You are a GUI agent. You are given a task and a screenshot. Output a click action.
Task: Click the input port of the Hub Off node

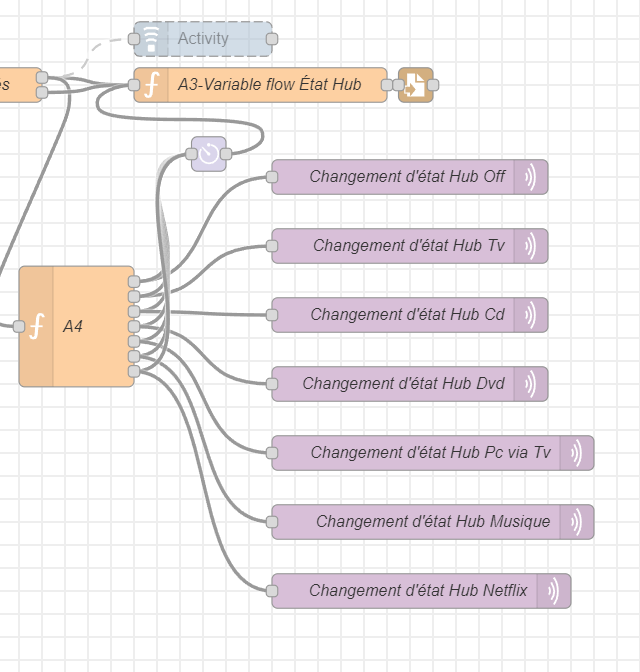272,177
